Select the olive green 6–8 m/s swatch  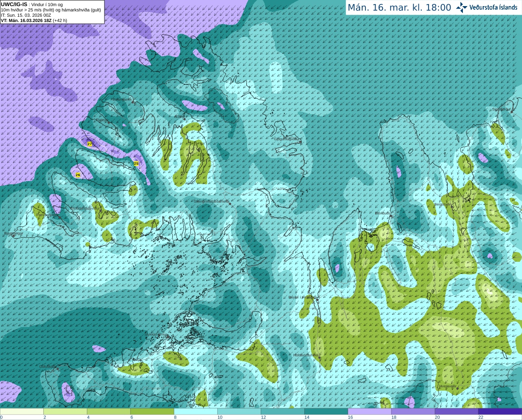(x=152, y=411)
